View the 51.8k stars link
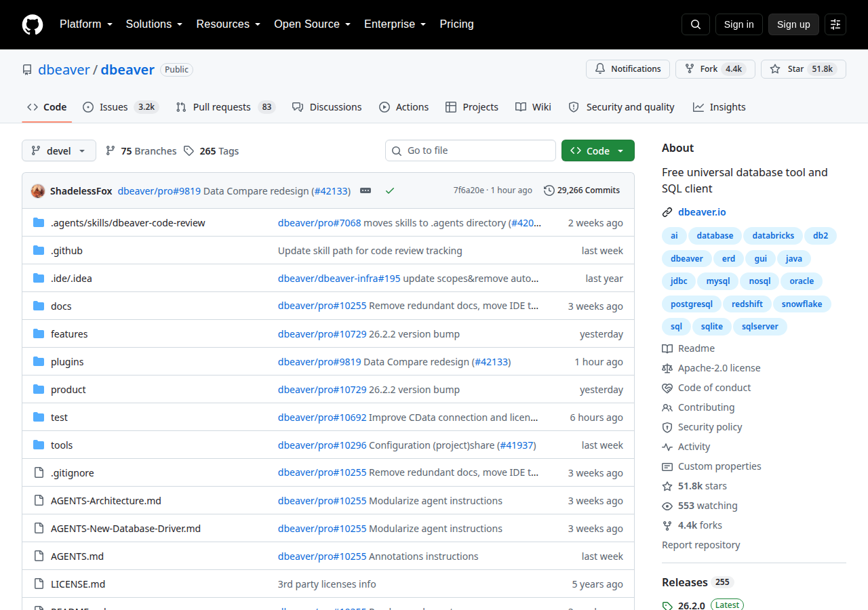Image resolution: width=868 pixels, height=610 pixels. pyautogui.click(x=694, y=486)
